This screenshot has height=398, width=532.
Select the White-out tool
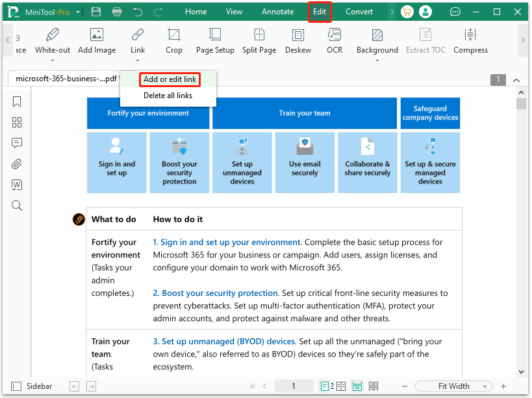click(52, 40)
